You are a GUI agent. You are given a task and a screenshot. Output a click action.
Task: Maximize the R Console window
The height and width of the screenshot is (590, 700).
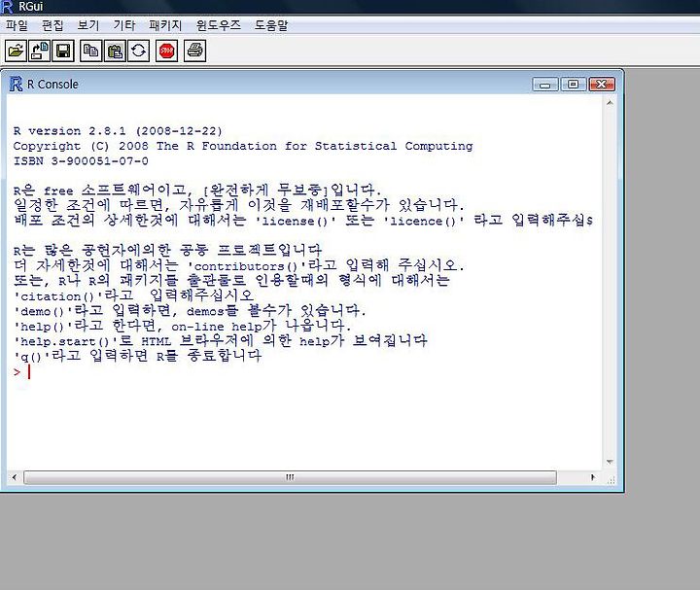[574, 84]
